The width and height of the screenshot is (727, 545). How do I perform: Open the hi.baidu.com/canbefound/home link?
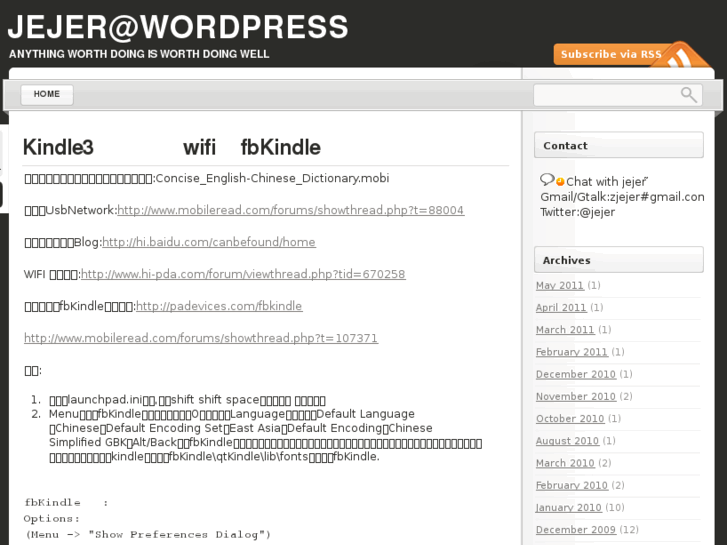coord(209,242)
